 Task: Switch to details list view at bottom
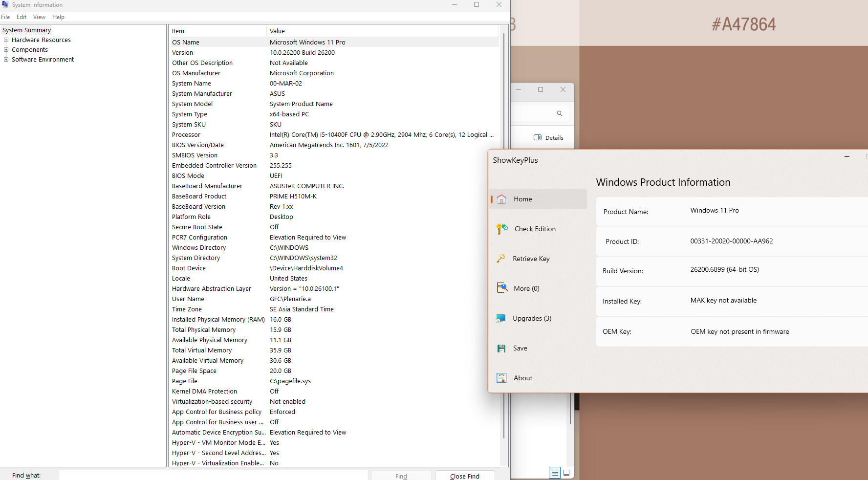click(554, 473)
